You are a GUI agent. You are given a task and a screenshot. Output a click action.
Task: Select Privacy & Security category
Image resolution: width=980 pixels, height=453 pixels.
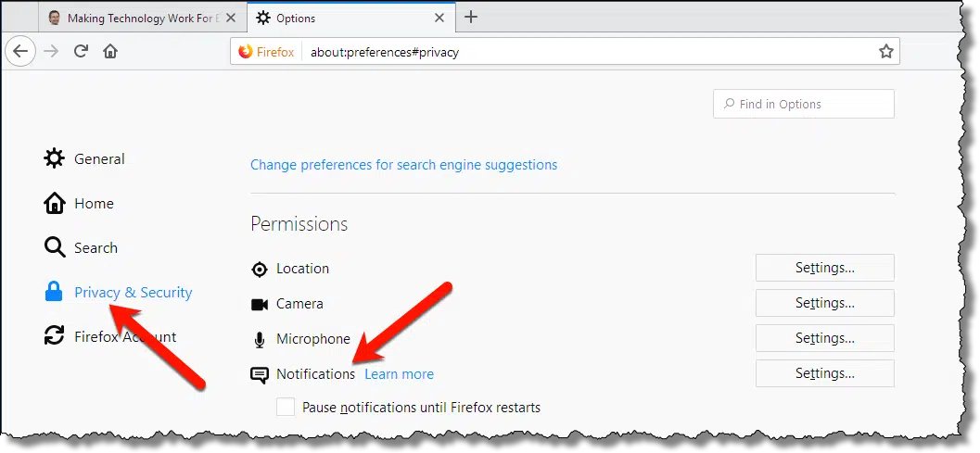pos(118,293)
